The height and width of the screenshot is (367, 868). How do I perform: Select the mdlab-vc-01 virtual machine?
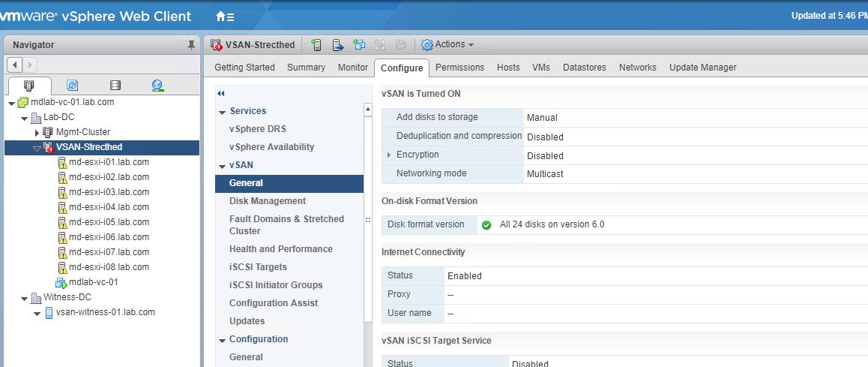tap(93, 281)
